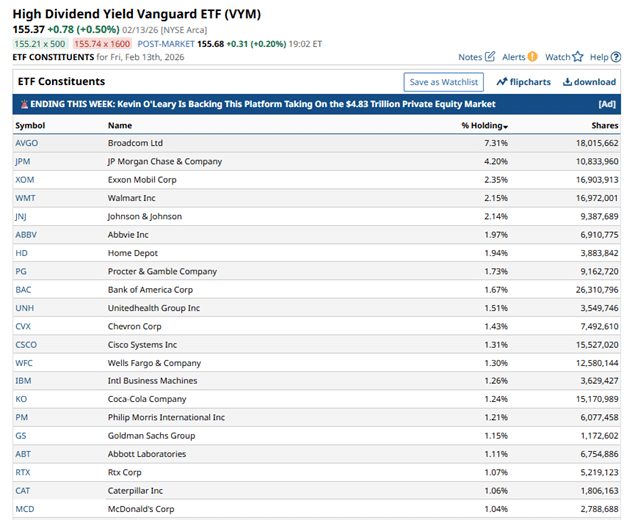Open the BAC symbol link
The width and height of the screenshot is (624, 520).
(x=23, y=289)
